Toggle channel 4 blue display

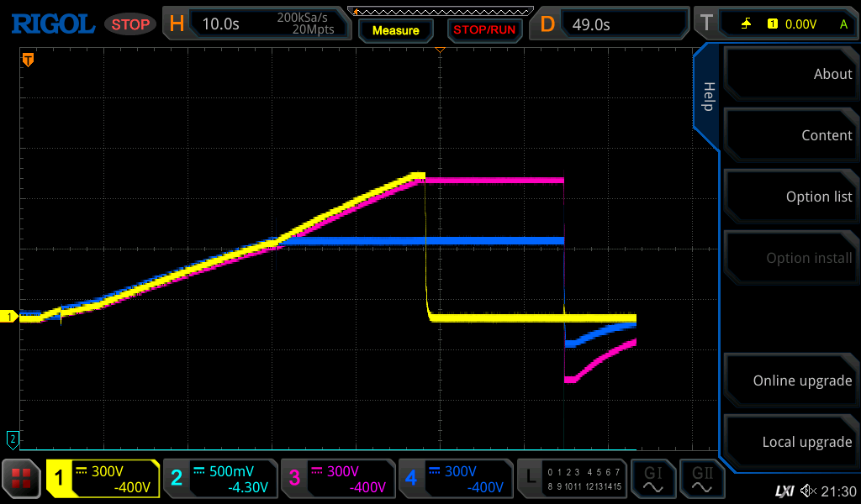click(456, 479)
